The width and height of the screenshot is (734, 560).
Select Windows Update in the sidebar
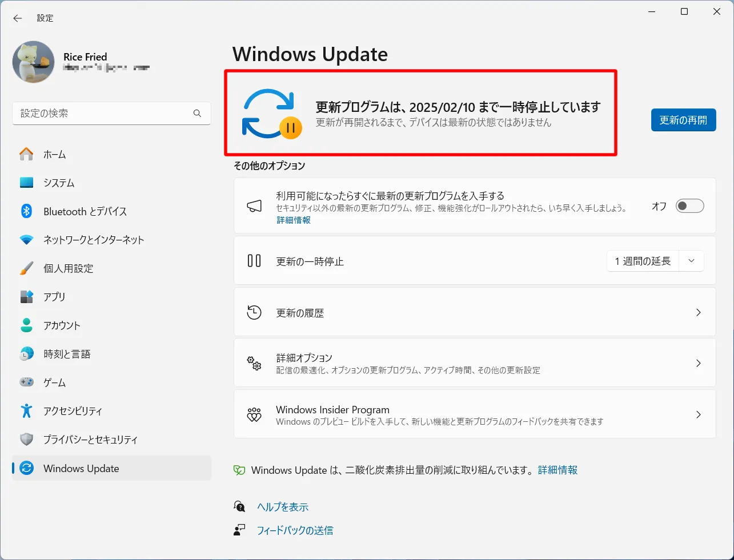[x=111, y=468]
